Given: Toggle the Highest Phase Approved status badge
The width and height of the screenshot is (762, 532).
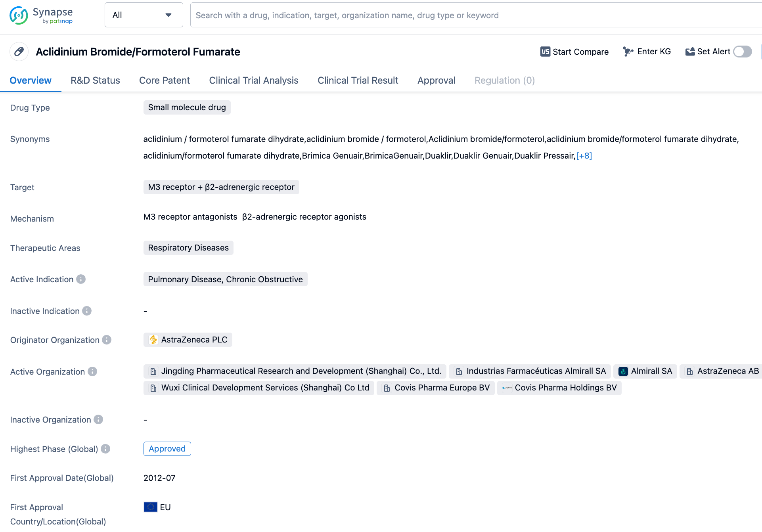Looking at the screenshot, I should coord(167,449).
